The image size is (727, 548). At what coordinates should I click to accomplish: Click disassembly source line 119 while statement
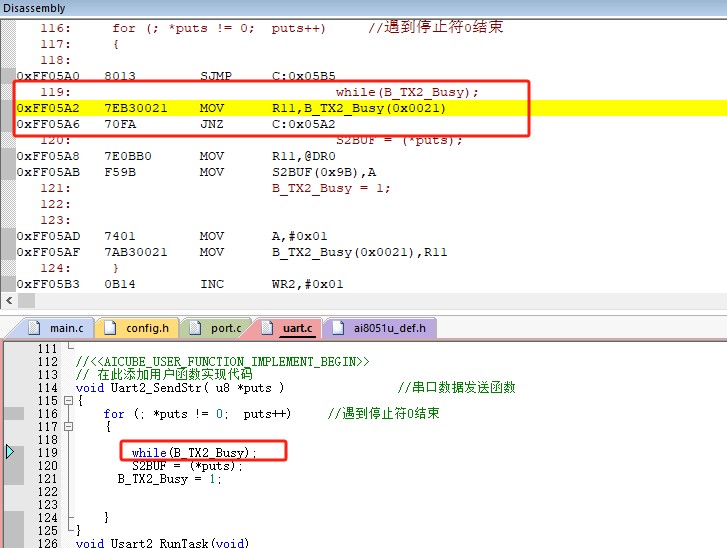(407, 92)
